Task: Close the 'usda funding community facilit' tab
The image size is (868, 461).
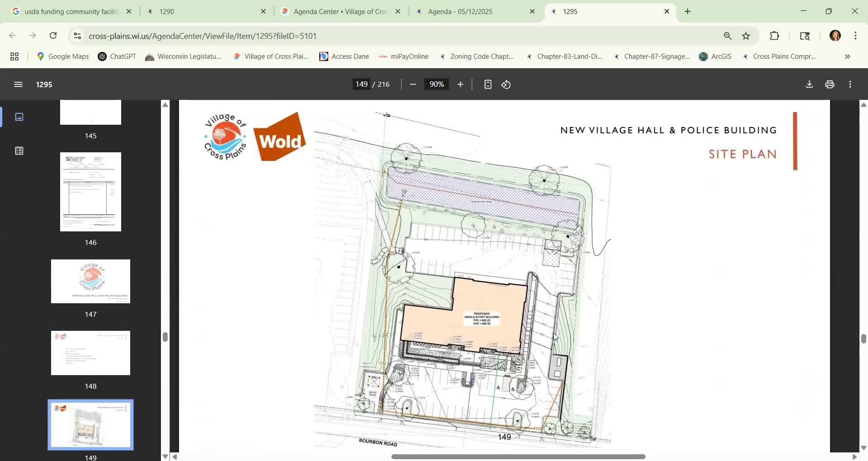Action: pos(129,11)
